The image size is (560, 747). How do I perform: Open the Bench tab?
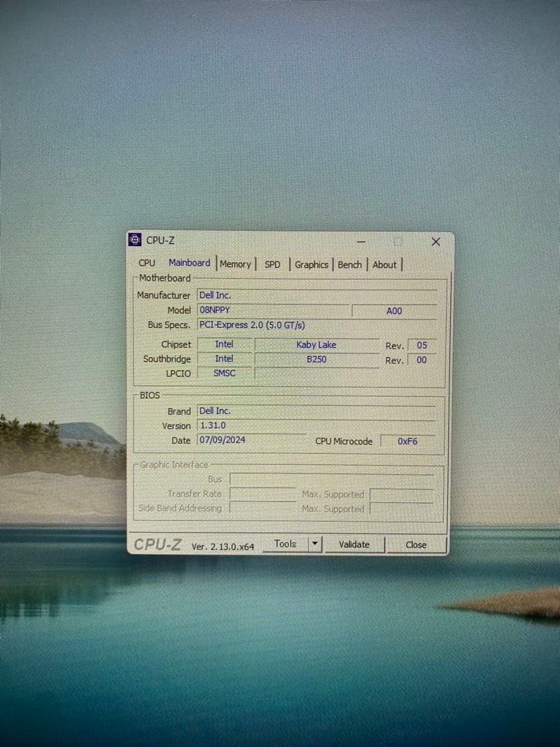pos(350,264)
